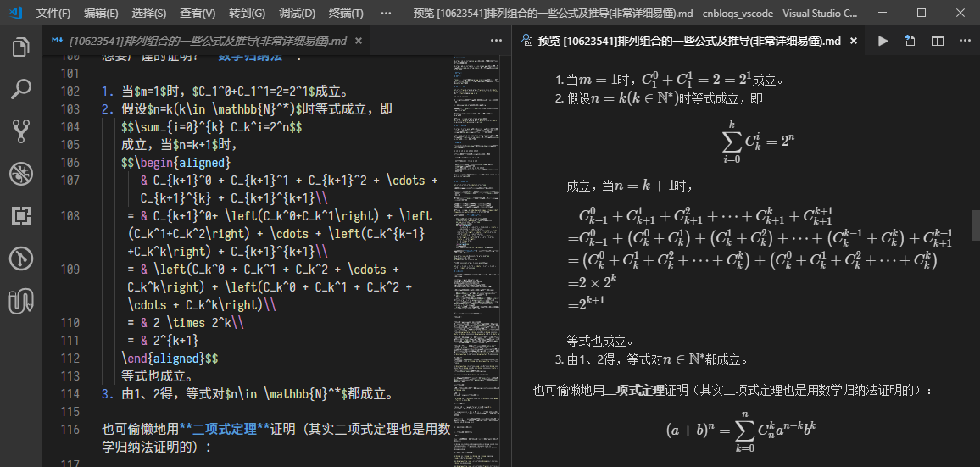Open the curved pen path icon view
Viewport: 980px width, 467px height.
tap(21, 301)
